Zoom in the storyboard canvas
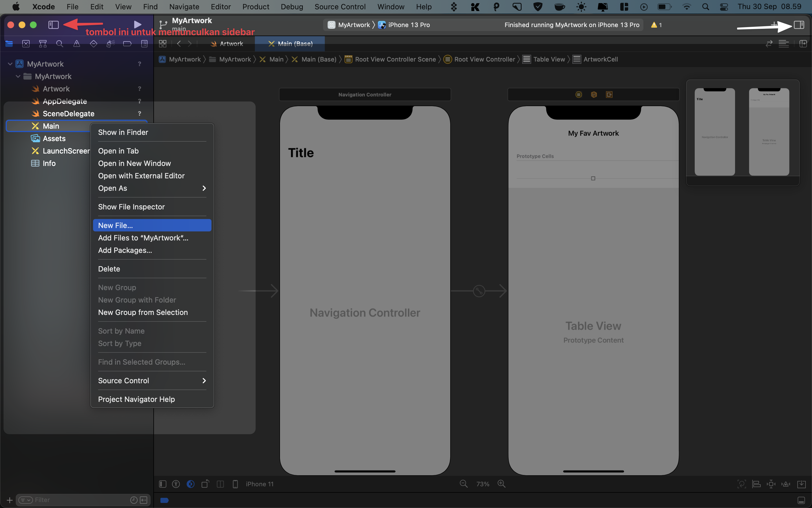This screenshot has width=812, height=508. (x=501, y=484)
